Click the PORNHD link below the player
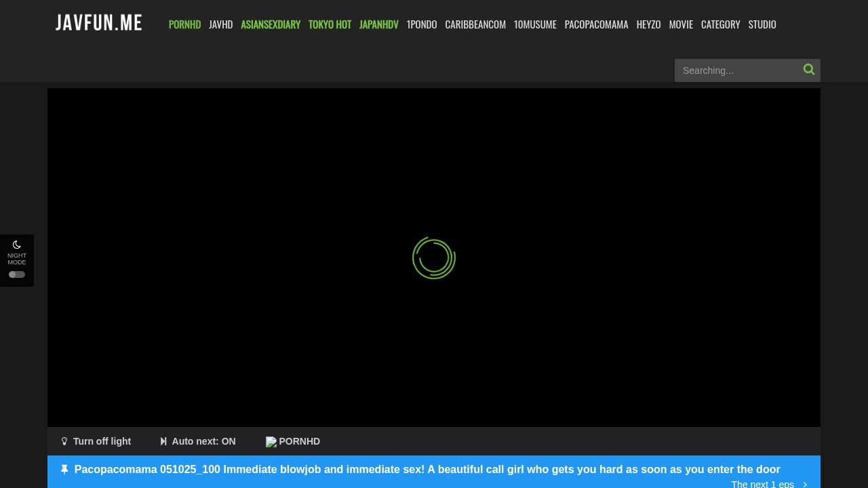 (x=293, y=441)
